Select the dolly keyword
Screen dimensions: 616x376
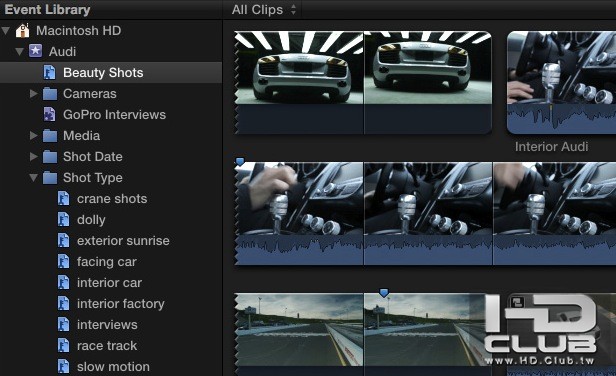tap(91, 220)
